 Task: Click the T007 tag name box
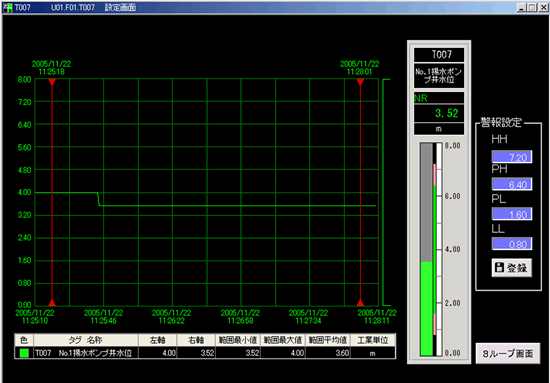(439, 55)
